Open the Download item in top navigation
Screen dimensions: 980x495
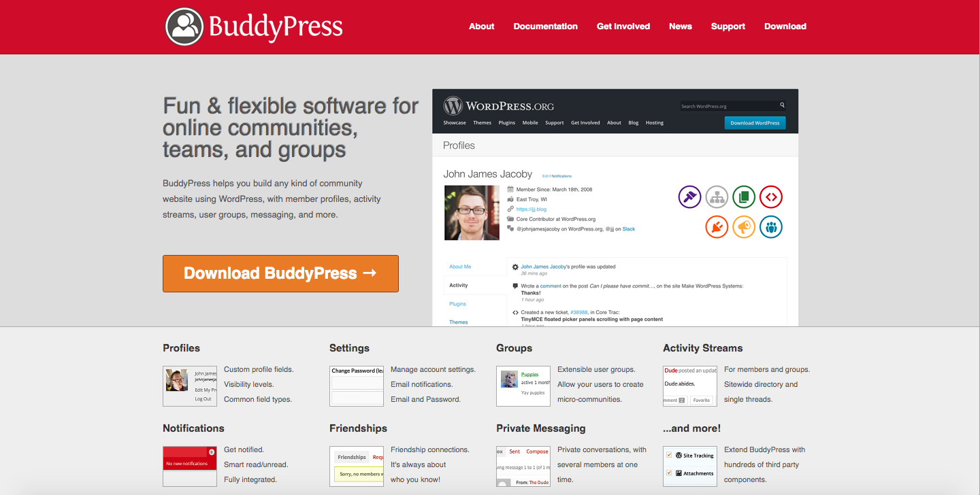point(785,27)
